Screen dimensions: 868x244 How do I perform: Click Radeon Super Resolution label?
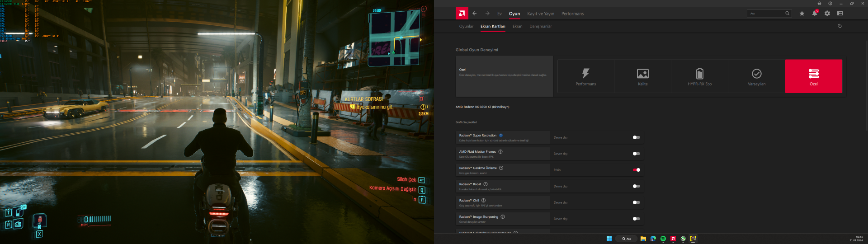[x=478, y=136]
